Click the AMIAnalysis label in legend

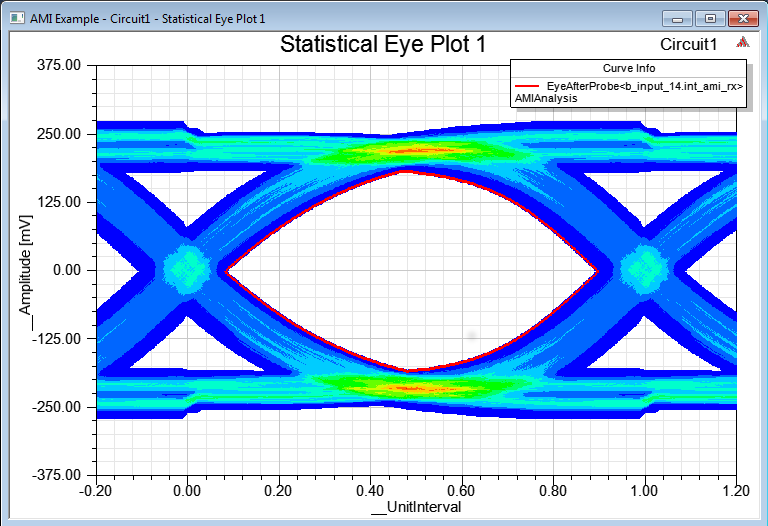coord(546,98)
